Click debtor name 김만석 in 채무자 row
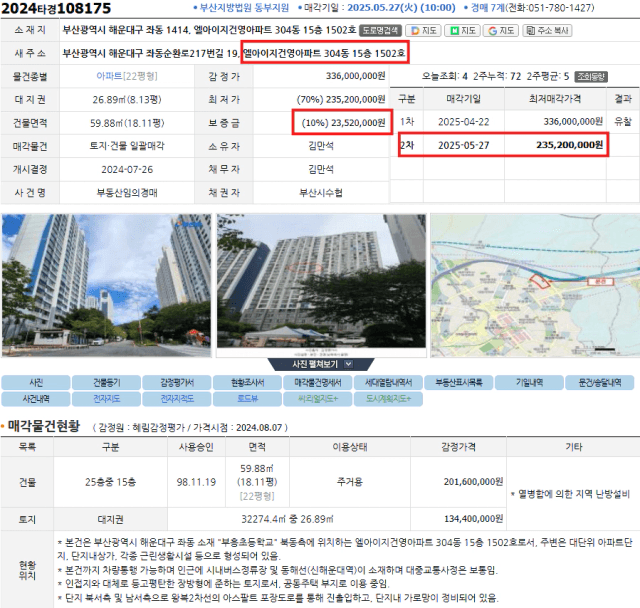 (x=321, y=169)
